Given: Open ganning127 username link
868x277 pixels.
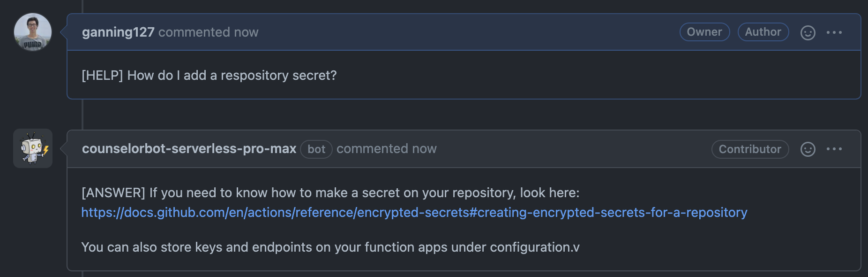Looking at the screenshot, I should (118, 32).
